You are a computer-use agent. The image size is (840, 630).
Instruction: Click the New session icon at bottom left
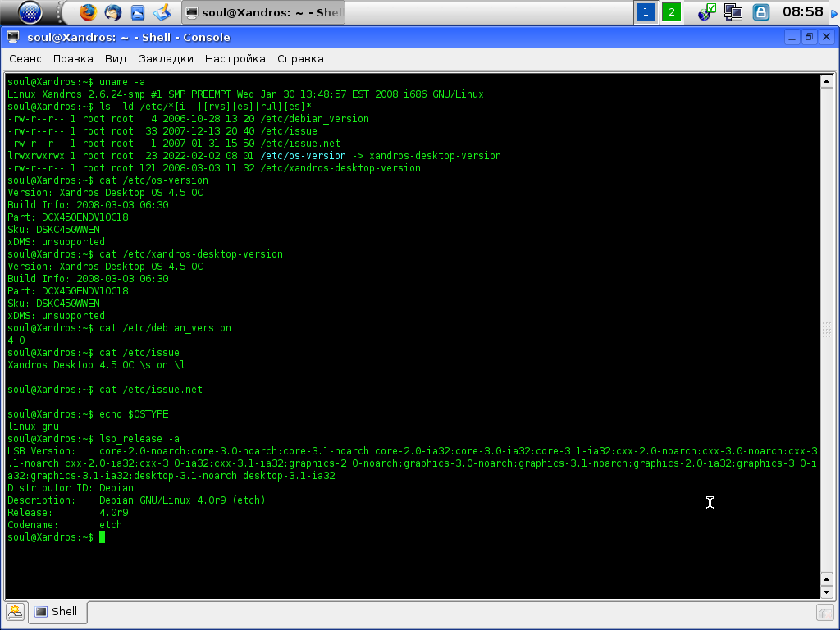15,612
